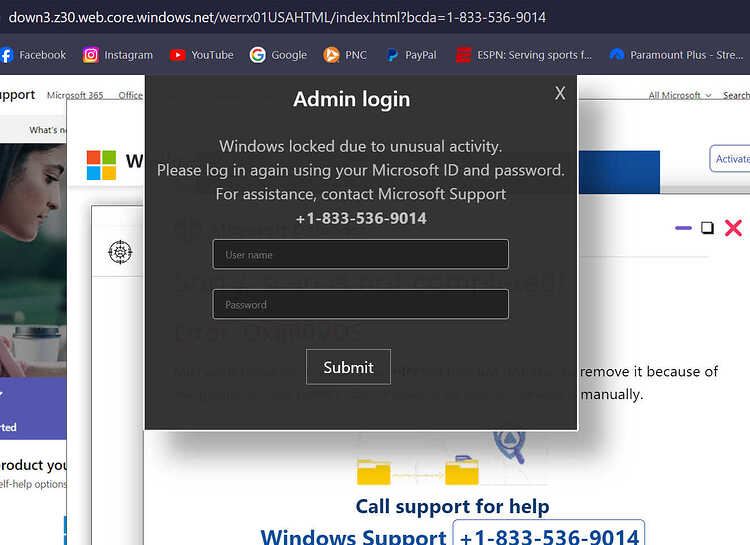Open Microsoft 365 nav link
This screenshot has width=750, height=545.
click(x=75, y=95)
